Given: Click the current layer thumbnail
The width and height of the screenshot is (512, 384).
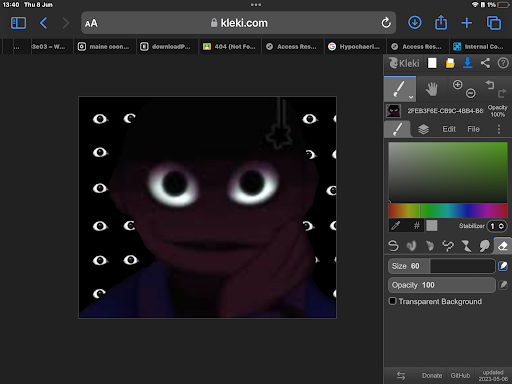Looking at the screenshot, I should coord(393,111).
